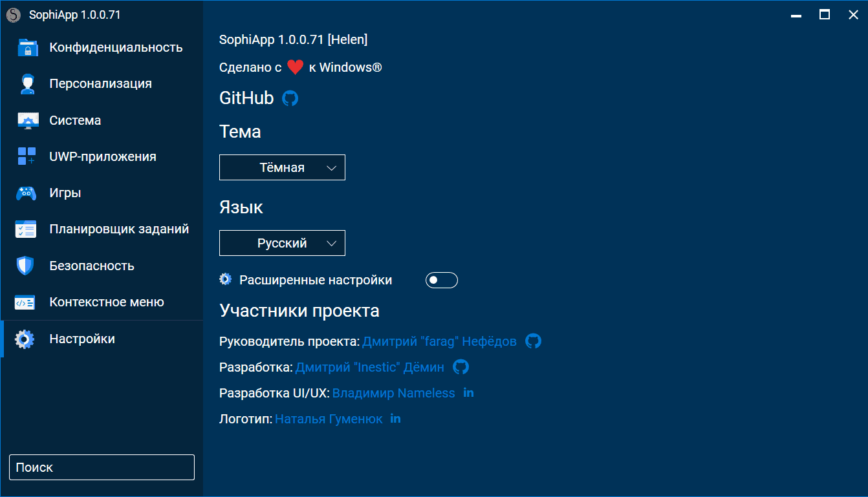Open Система using its monitor icon
The width and height of the screenshot is (868, 497).
pyautogui.click(x=27, y=120)
